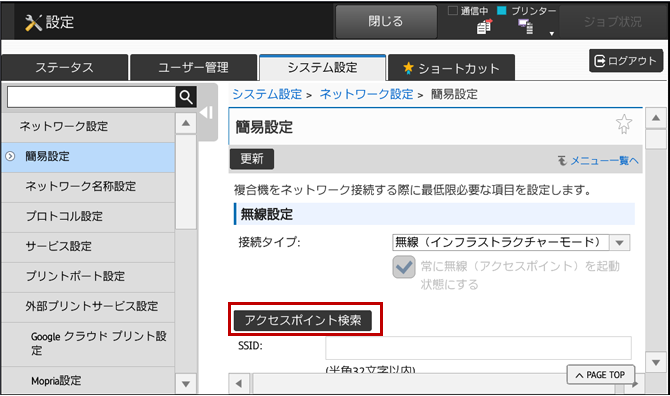Screen dimensions: 670x396
Task: Click the システム設定 breadcrumb link
Action: (267, 94)
